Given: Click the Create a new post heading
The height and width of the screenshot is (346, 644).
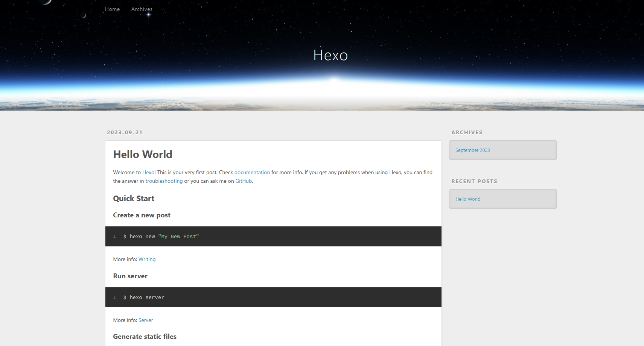Looking at the screenshot, I should coord(142,215).
